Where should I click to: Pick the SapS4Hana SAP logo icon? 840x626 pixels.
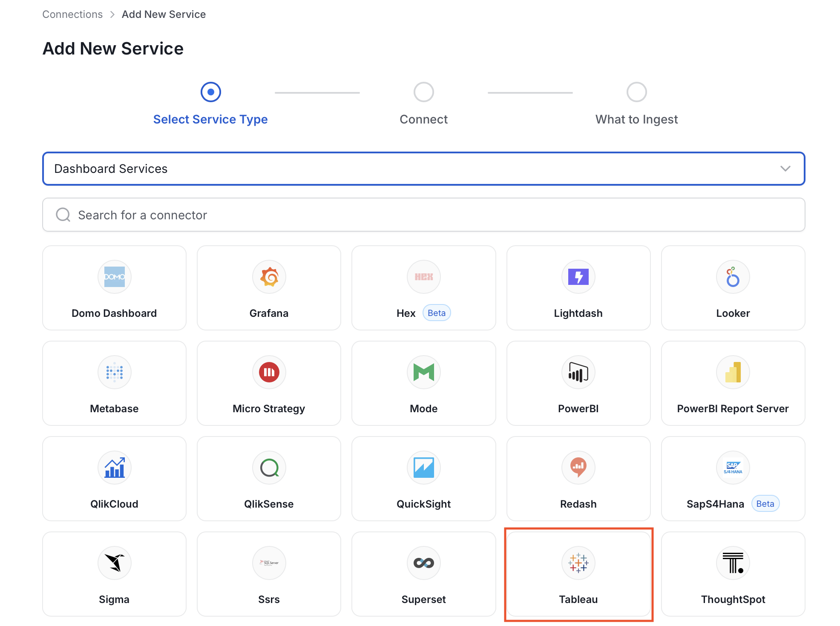(x=733, y=468)
